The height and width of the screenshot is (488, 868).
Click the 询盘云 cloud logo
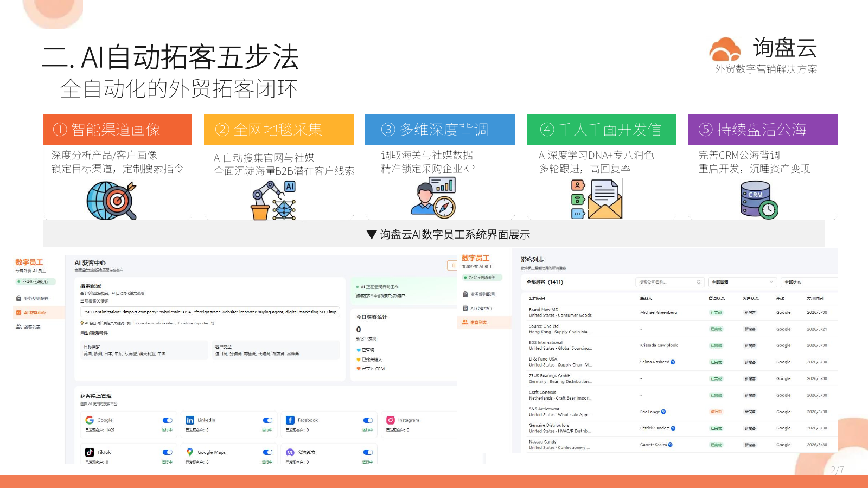click(725, 49)
